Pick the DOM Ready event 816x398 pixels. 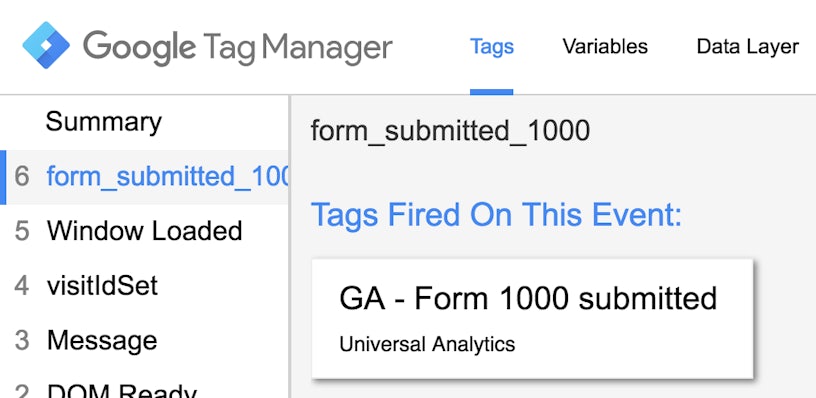(122, 390)
